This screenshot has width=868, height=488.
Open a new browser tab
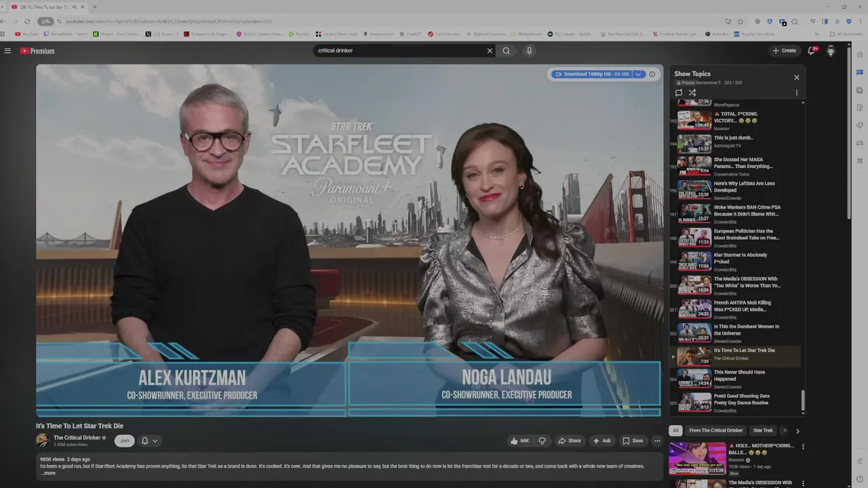tap(94, 7)
